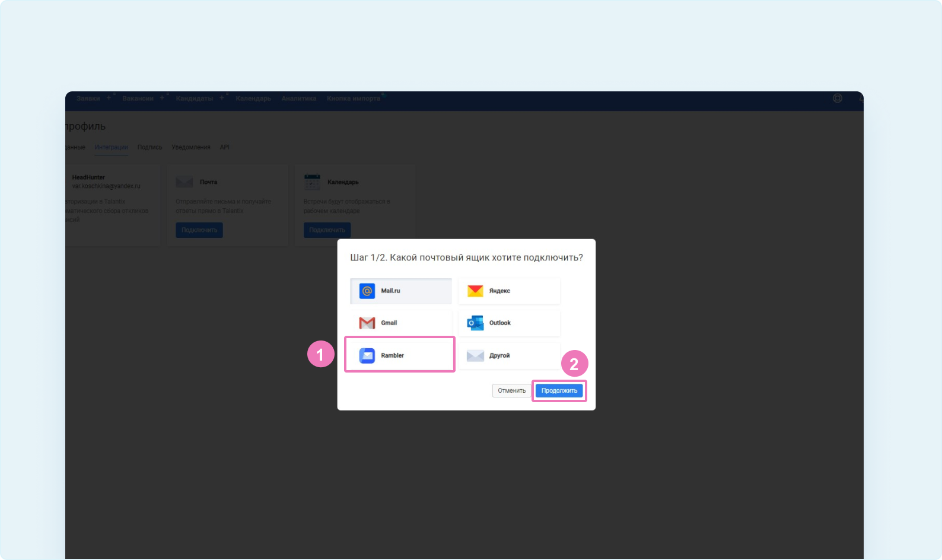
Task: Switch to the Подпись tab
Action: coord(149,147)
